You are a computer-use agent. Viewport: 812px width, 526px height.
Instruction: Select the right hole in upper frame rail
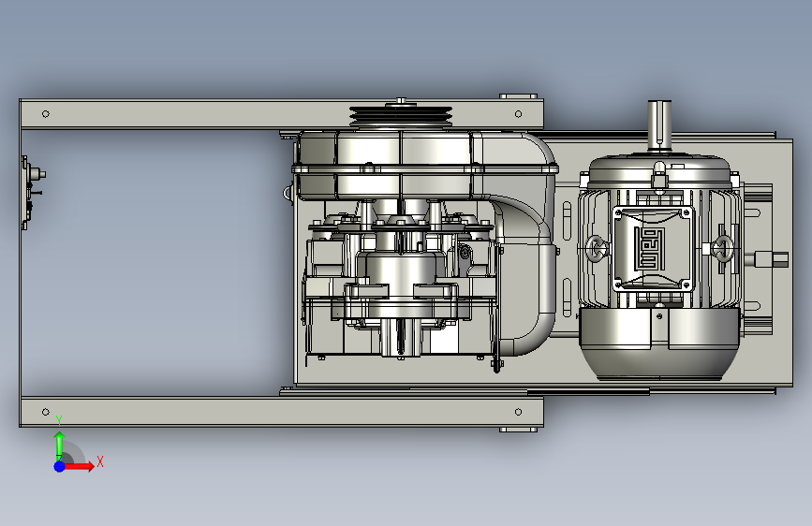tap(518, 114)
